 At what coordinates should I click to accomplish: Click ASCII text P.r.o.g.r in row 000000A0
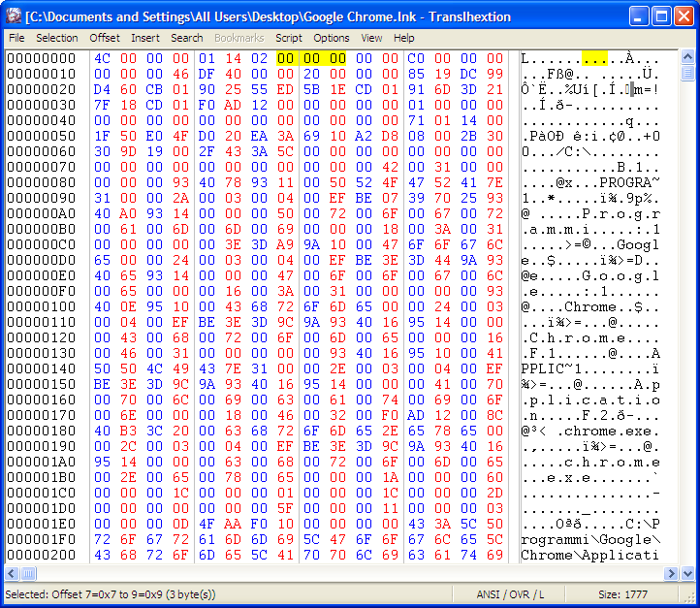pyautogui.click(x=620, y=214)
